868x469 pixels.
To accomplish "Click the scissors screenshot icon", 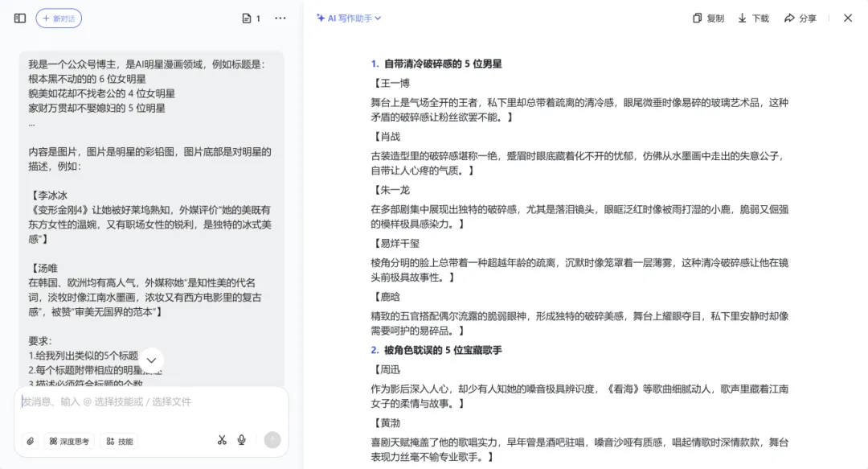I will [x=222, y=440].
